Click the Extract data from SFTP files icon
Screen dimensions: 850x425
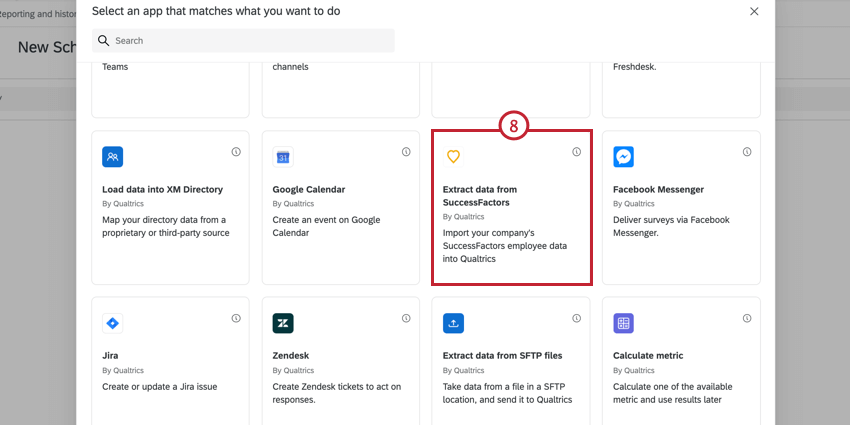coord(453,323)
